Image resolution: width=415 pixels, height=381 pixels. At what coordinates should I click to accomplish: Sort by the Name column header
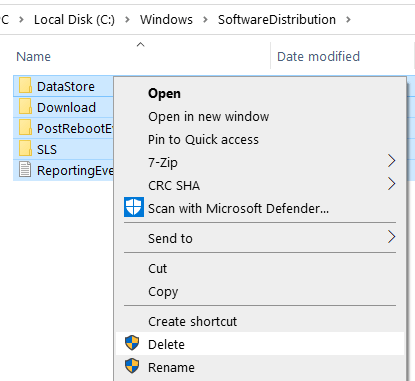pos(33,57)
